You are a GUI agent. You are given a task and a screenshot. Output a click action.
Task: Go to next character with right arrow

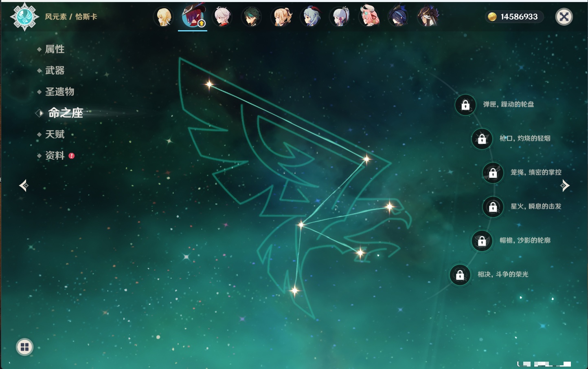[565, 186]
